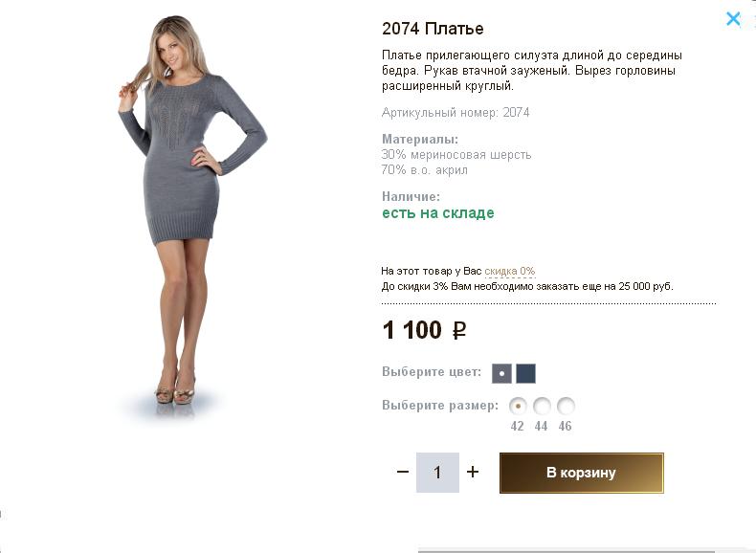The height and width of the screenshot is (553, 756).
Task: Choose the dark navy color swatch
Action: tap(525, 373)
